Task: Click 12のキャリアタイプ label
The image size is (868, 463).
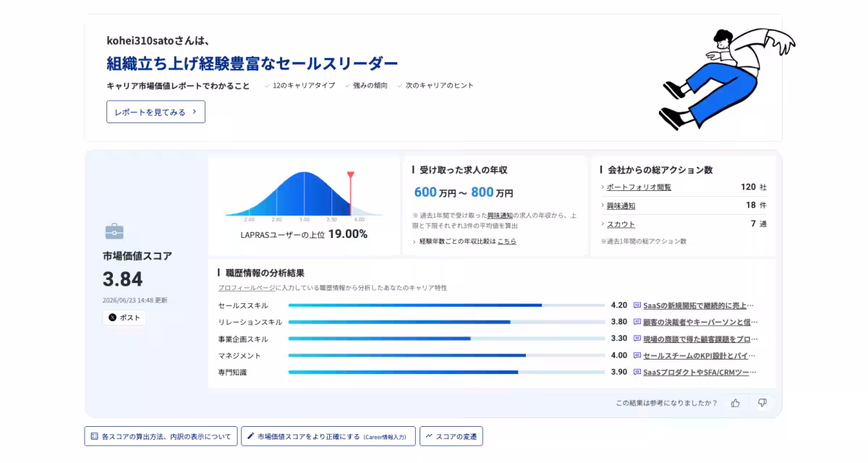Action: click(304, 85)
